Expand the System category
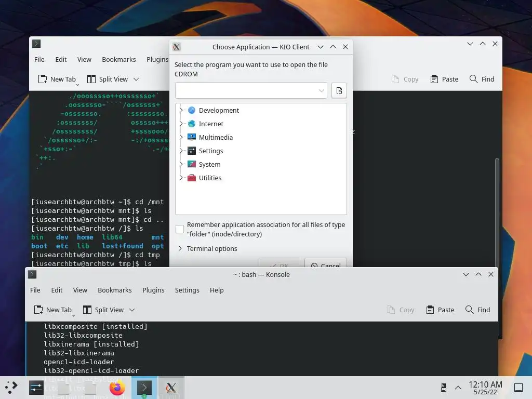 tap(181, 164)
